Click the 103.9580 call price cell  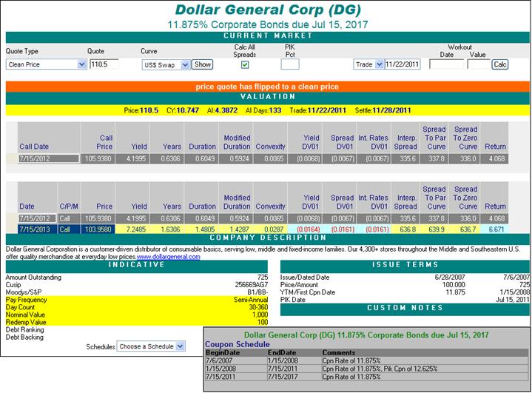(x=98, y=229)
